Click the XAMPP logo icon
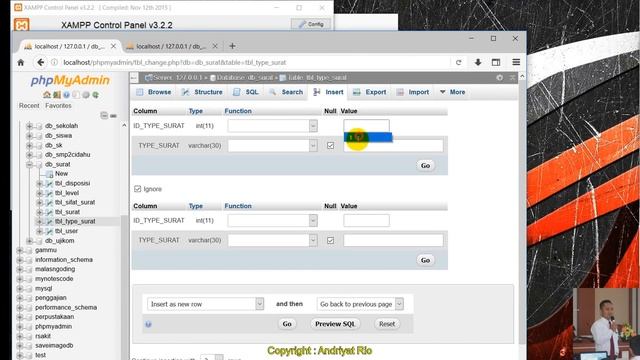 point(22,25)
